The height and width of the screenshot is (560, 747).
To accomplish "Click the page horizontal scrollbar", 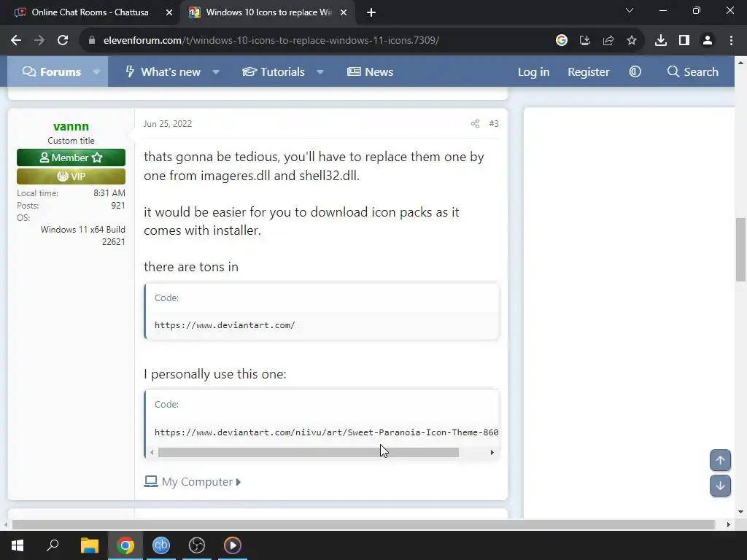I will (x=363, y=525).
